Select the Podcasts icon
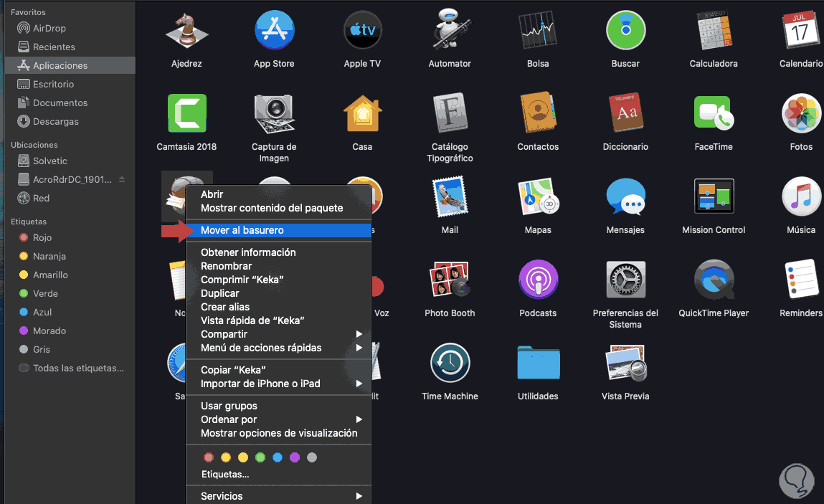824x504 pixels. [x=538, y=279]
